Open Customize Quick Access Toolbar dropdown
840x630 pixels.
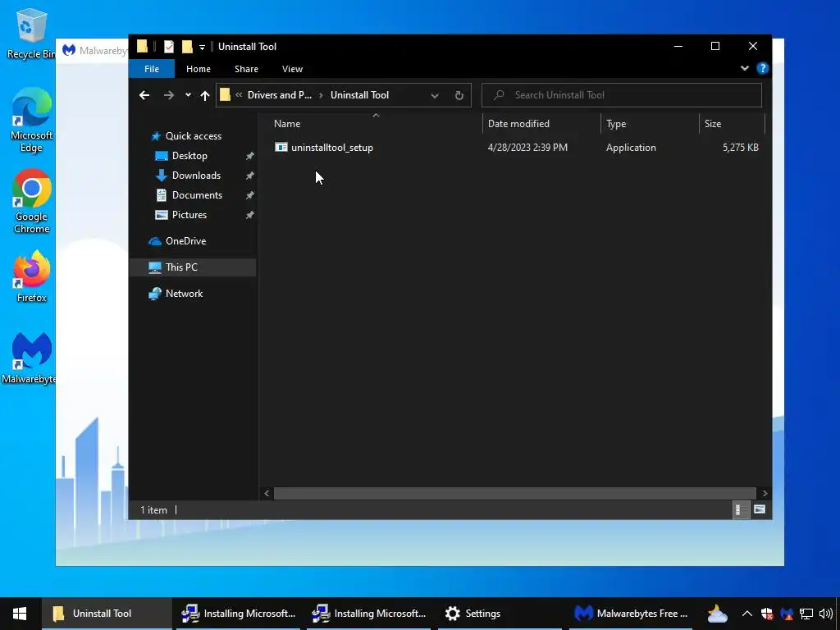[x=202, y=47]
